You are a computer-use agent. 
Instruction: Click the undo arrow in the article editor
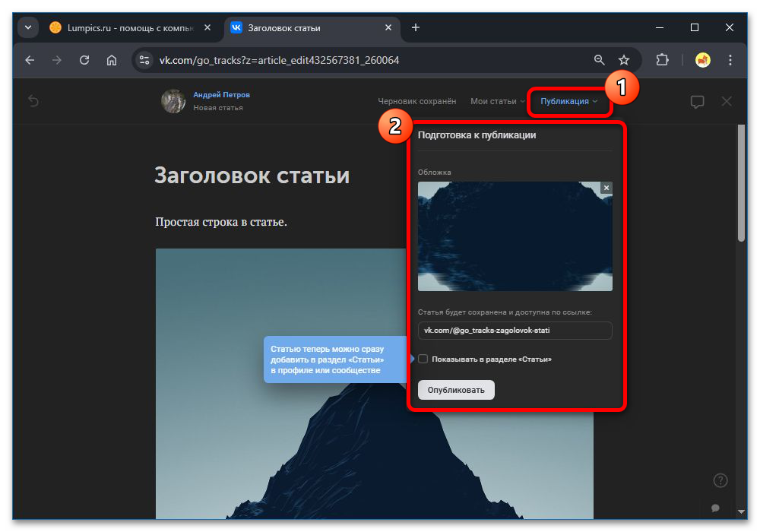click(33, 100)
